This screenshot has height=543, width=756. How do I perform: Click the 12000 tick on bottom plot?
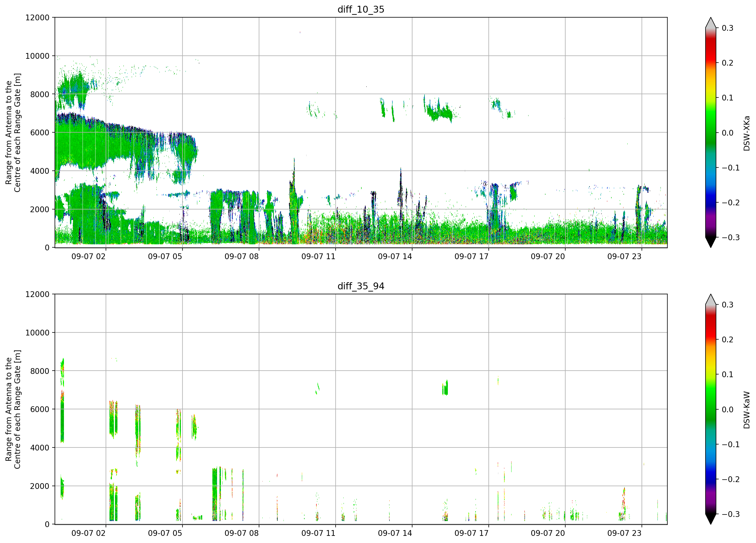click(x=37, y=294)
